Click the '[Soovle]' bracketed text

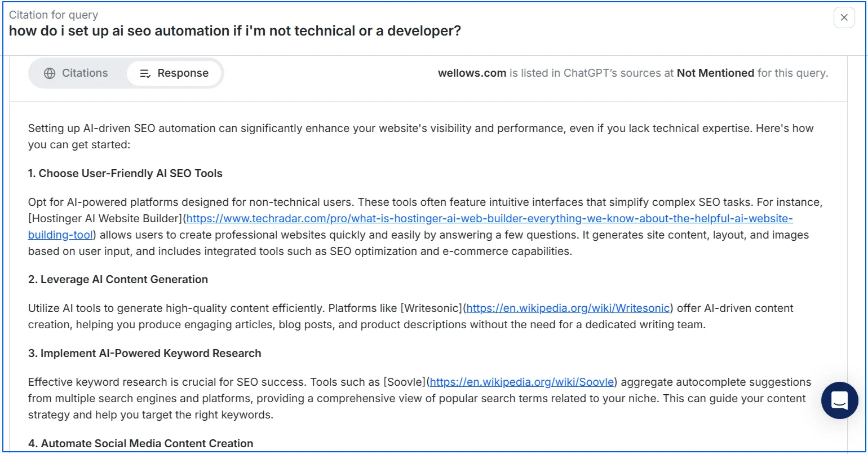pyautogui.click(x=405, y=382)
